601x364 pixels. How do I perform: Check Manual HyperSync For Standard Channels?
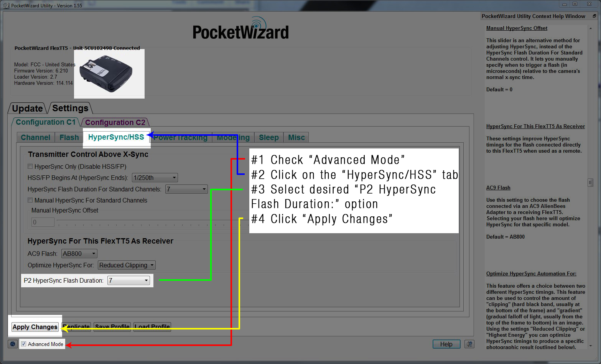(x=30, y=200)
